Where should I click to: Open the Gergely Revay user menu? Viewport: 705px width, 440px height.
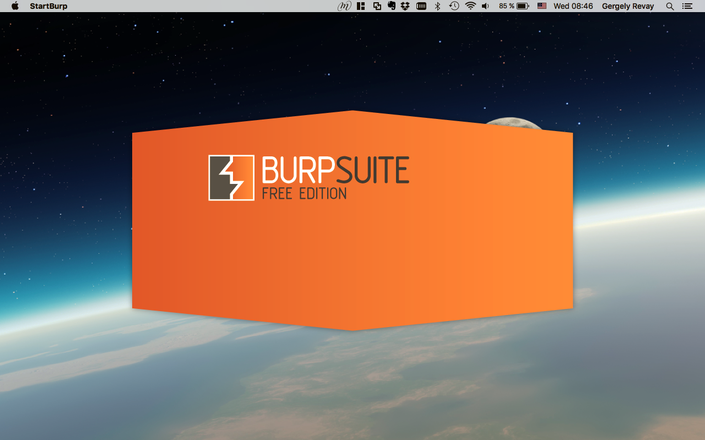tap(628, 6)
